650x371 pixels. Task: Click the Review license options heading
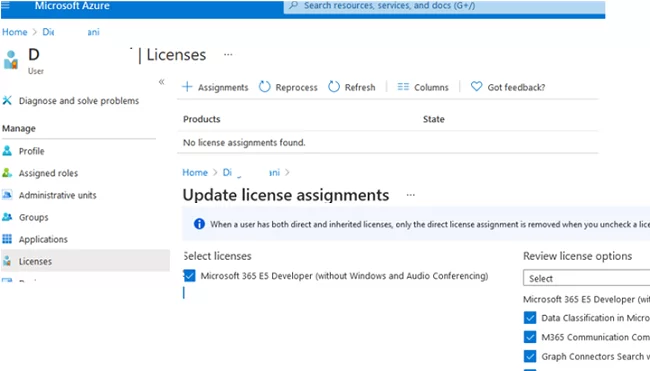point(577,256)
